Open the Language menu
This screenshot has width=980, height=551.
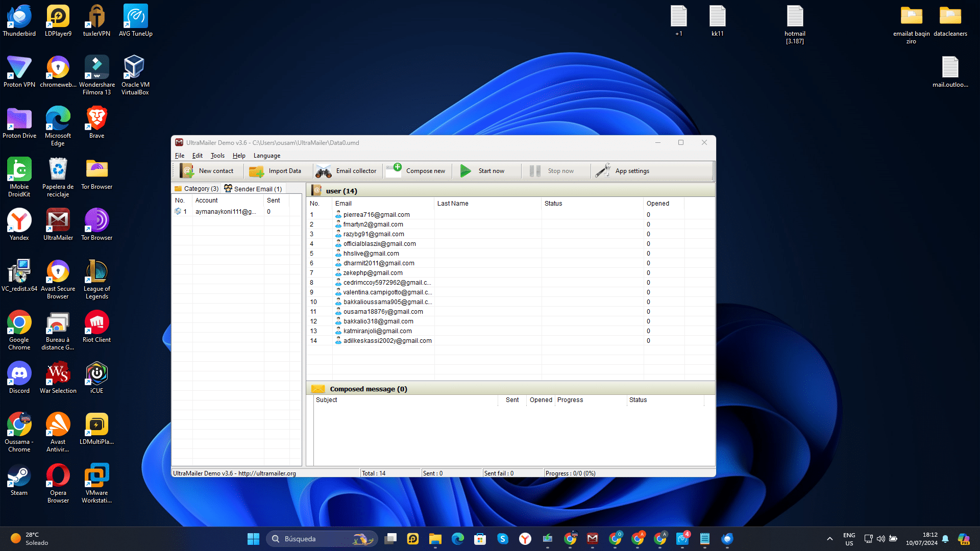click(x=267, y=156)
